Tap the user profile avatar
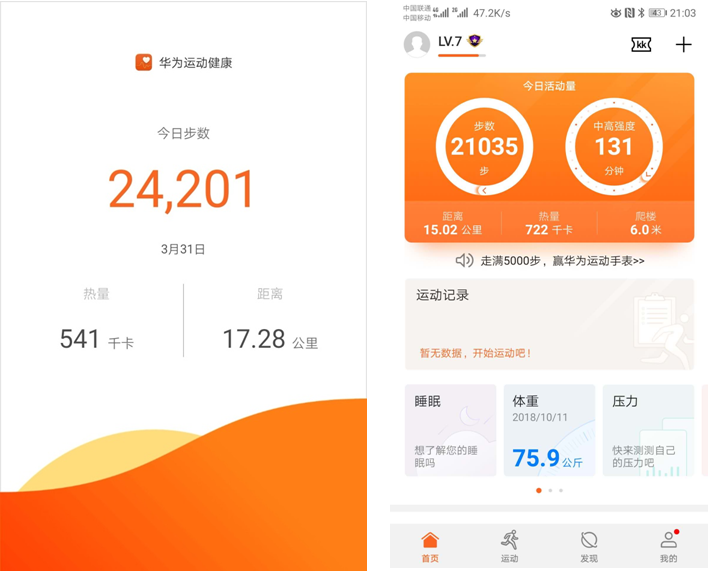713x572 pixels. (417, 44)
